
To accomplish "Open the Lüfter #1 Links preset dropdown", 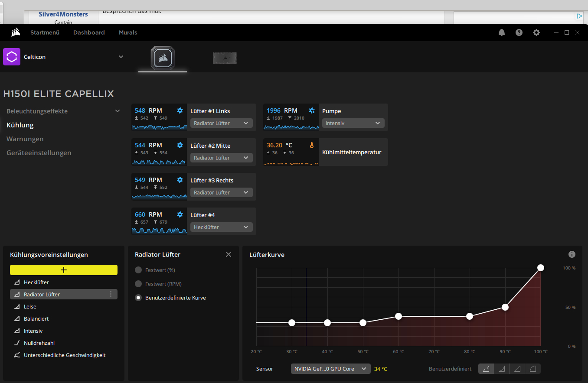I will coord(221,123).
